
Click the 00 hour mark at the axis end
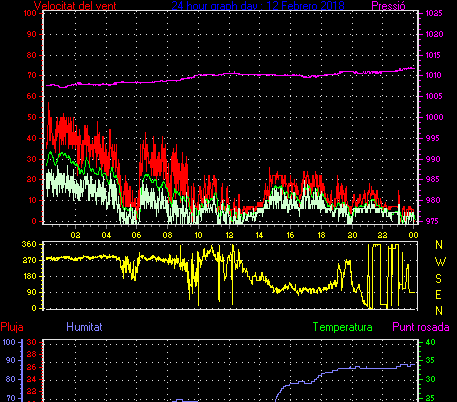tap(413, 235)
